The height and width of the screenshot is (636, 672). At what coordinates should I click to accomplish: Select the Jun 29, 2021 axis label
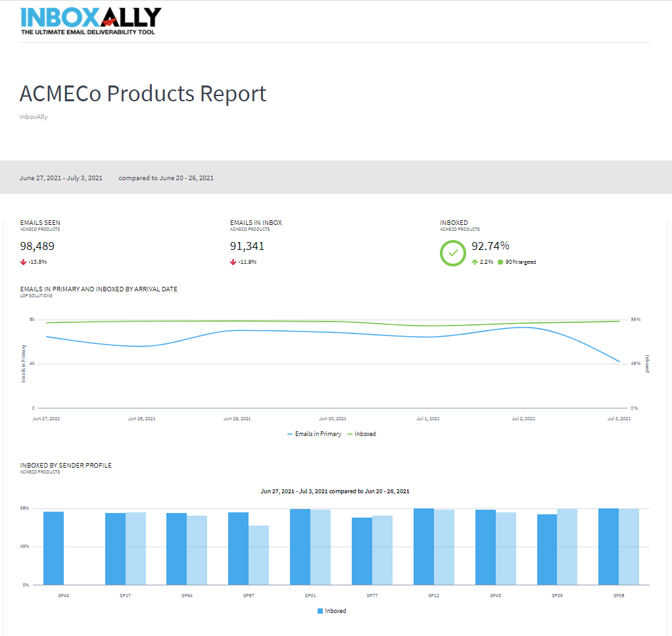[x=237, y=418]
